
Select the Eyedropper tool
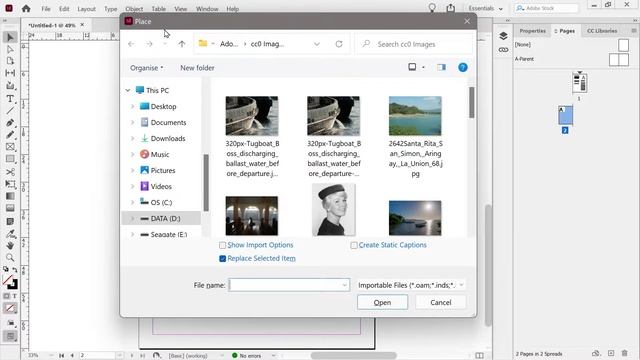[10, 234]
